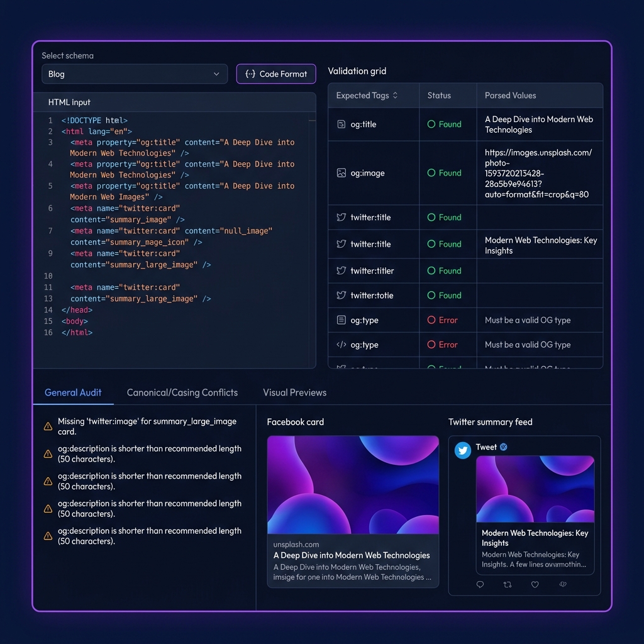644x644 pixels.
Task: Click warning icon for missing twitter:image
Action: [48, 426]
